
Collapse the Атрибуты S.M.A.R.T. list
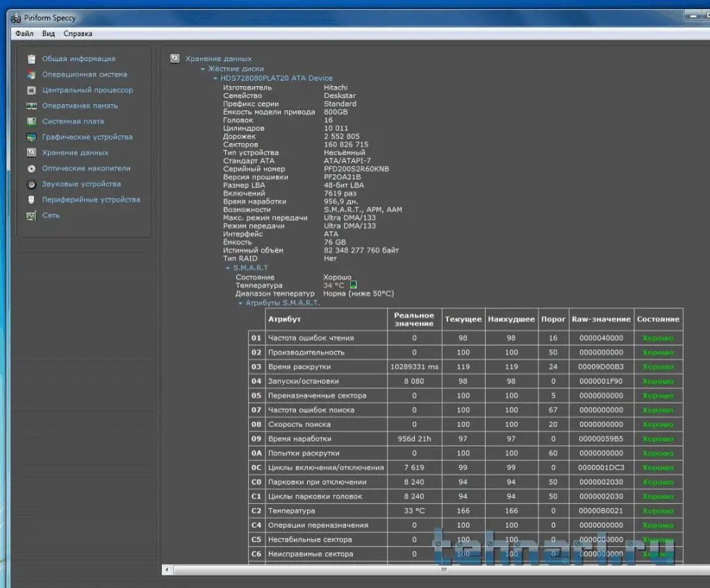click(240, 303)
